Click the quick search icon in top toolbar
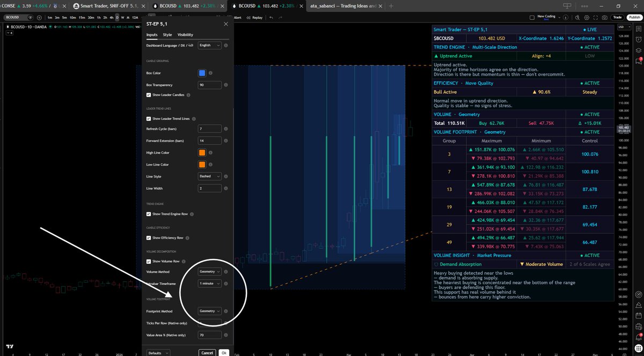 pyautogui.click(x=577, y=18)
